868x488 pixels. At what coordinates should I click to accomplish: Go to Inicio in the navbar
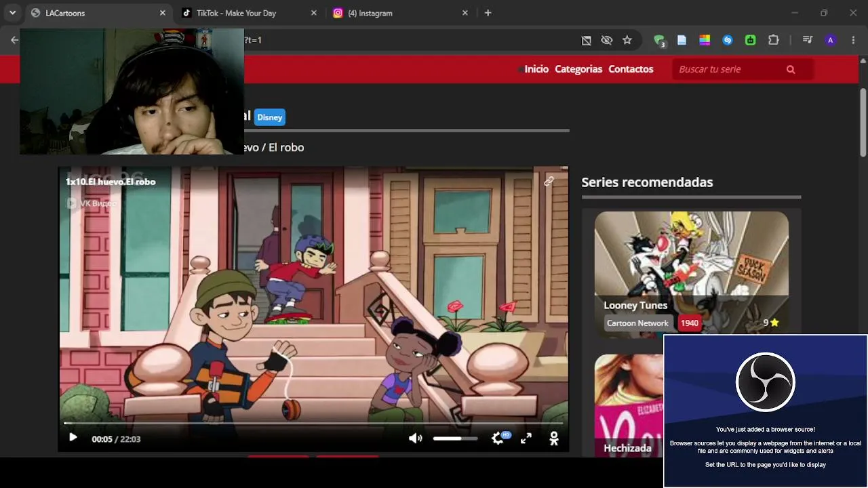536,69
